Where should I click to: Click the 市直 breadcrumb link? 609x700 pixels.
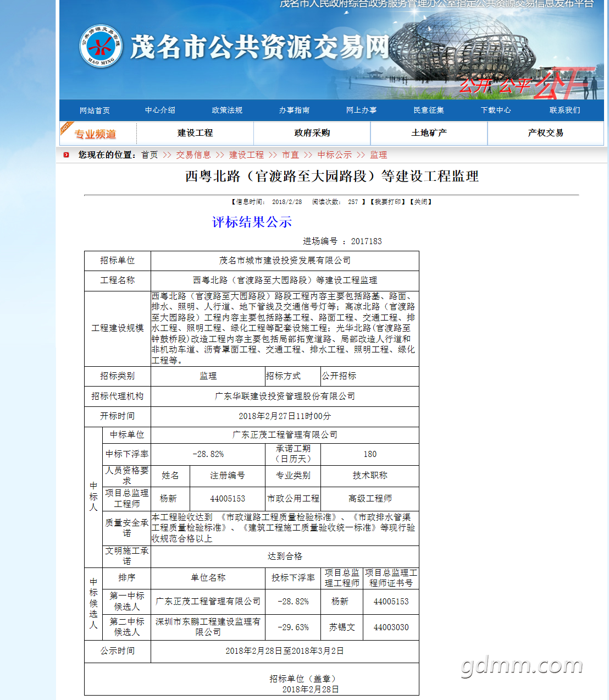[x=290, y=155]
